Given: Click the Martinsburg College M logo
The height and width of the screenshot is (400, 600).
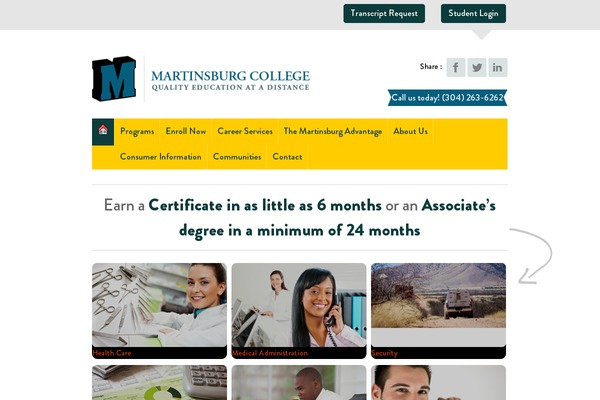Looking at the screenshot, I should click(x=114, y=78).
